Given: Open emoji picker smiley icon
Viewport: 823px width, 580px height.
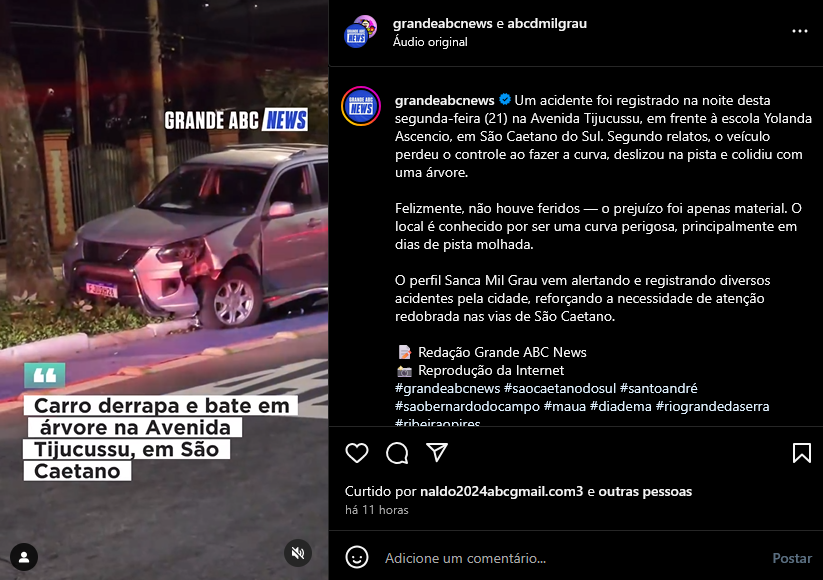Looking at the screenshot, I should pos(357,557).
